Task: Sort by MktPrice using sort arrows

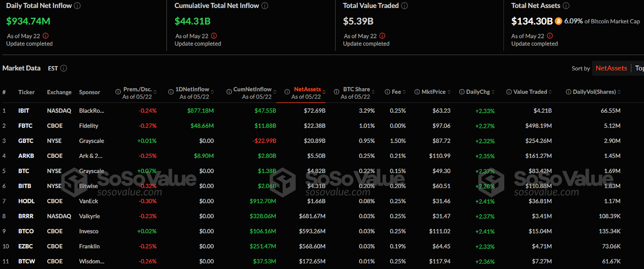Action: click(449, 92)
